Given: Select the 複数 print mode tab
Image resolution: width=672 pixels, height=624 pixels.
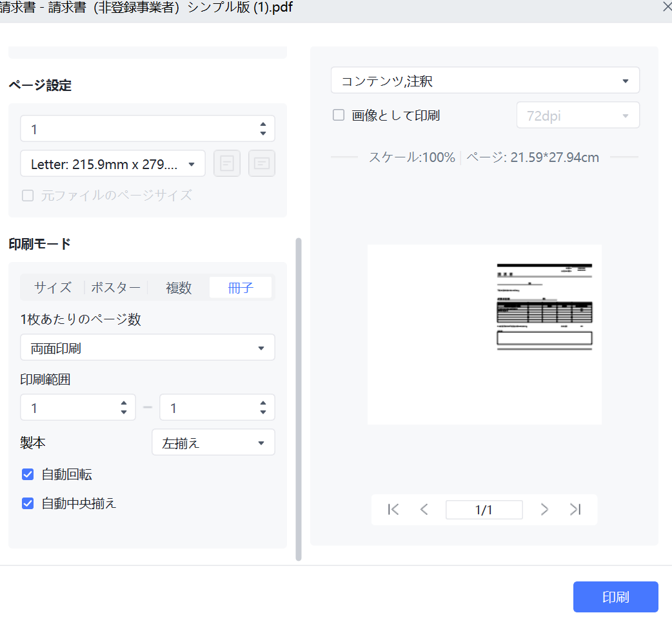Looking at the screenshot, I should click(x=179, y=287).
